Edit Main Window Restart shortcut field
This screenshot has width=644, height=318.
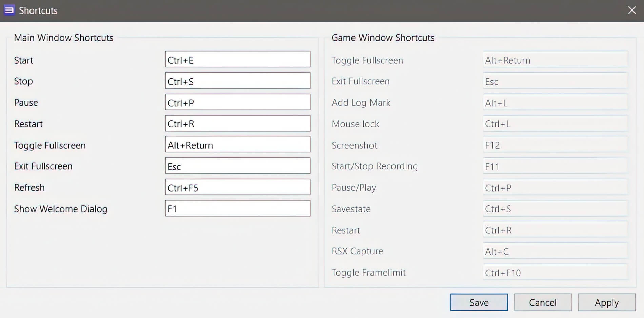[238, 123]
